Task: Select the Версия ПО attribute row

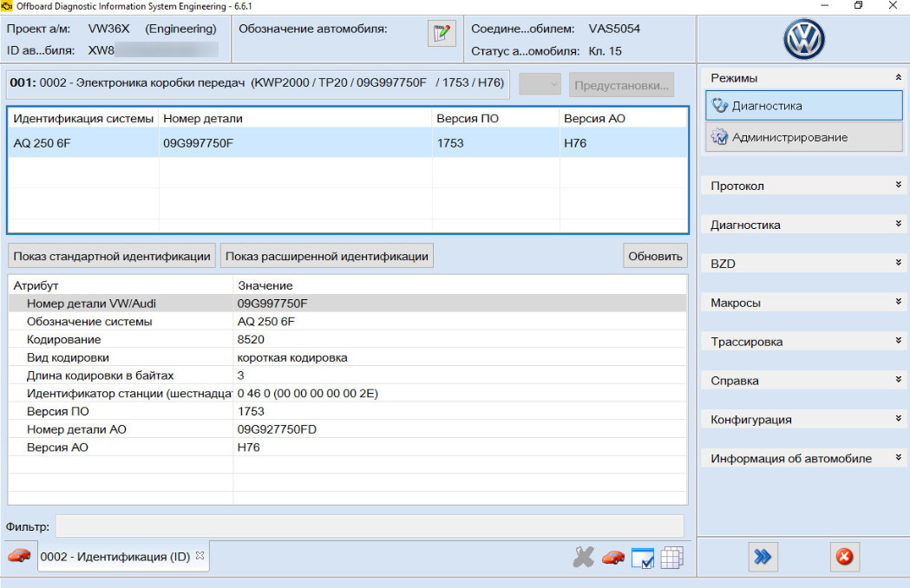Action: pyautogui.click(x=347, y=412)
